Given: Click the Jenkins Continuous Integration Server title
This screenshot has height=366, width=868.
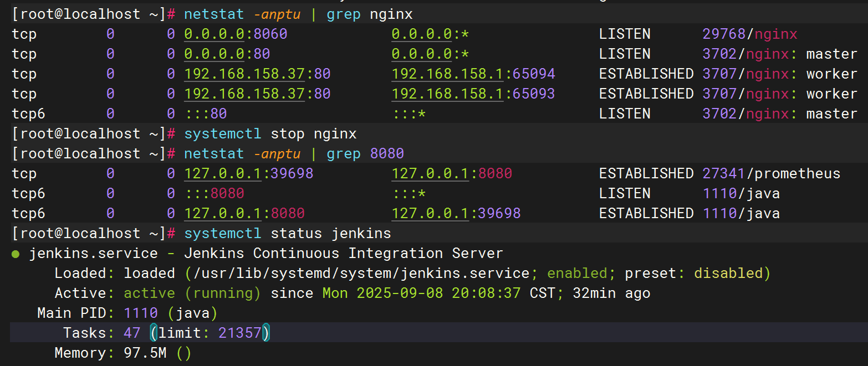Looking at the screenshot, I should (x=344, y=254).
